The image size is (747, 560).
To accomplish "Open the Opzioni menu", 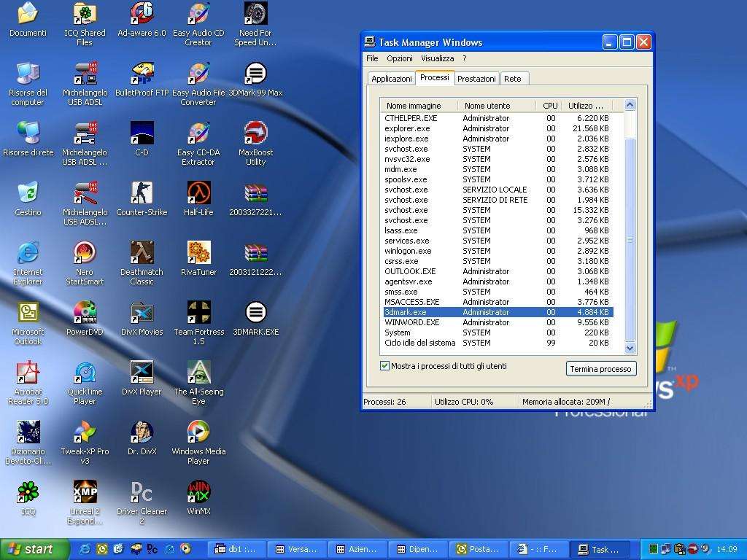I will tap(399, 58).
